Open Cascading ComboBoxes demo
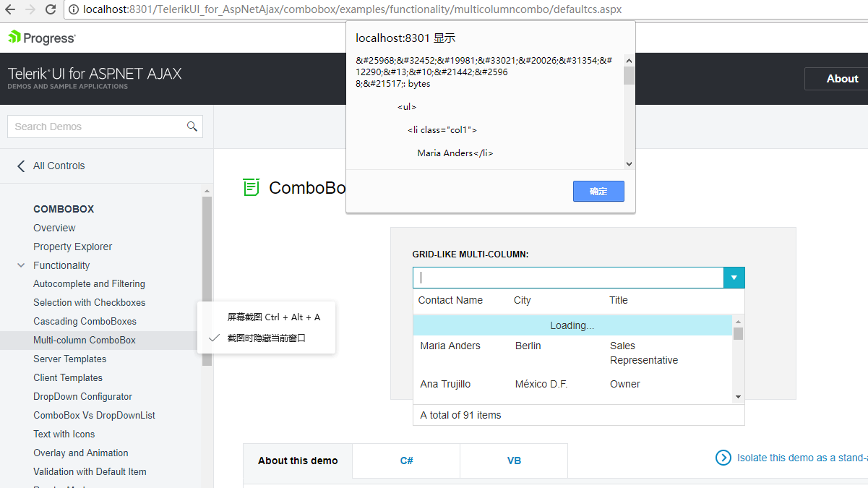Image resolution: width=868 pixels, height=488 pixels. [85, 321]
